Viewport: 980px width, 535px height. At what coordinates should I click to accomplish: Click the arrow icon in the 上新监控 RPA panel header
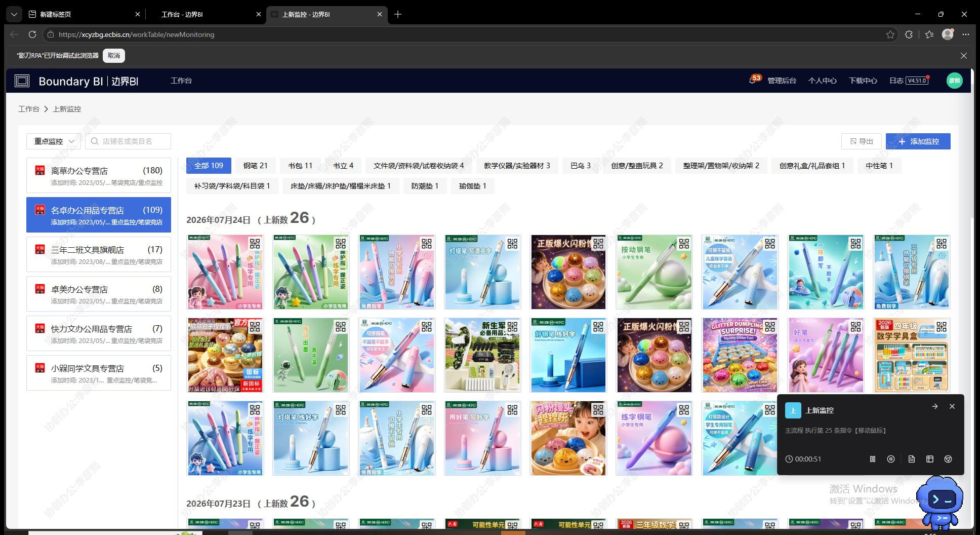point(935,406)
